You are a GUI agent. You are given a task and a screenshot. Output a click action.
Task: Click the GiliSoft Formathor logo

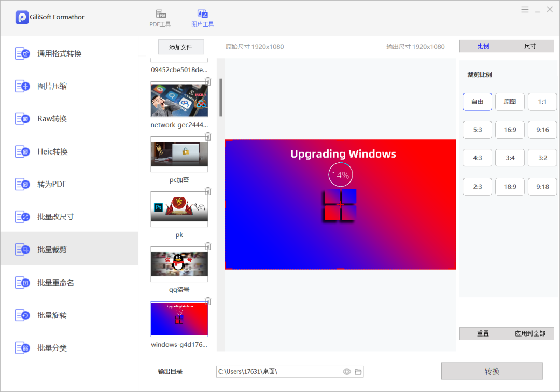22,17
